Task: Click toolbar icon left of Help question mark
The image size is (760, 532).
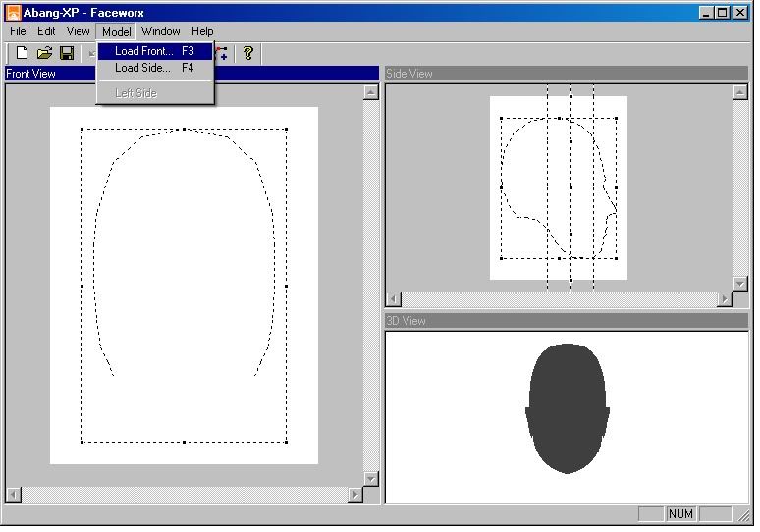Action: 223,53
